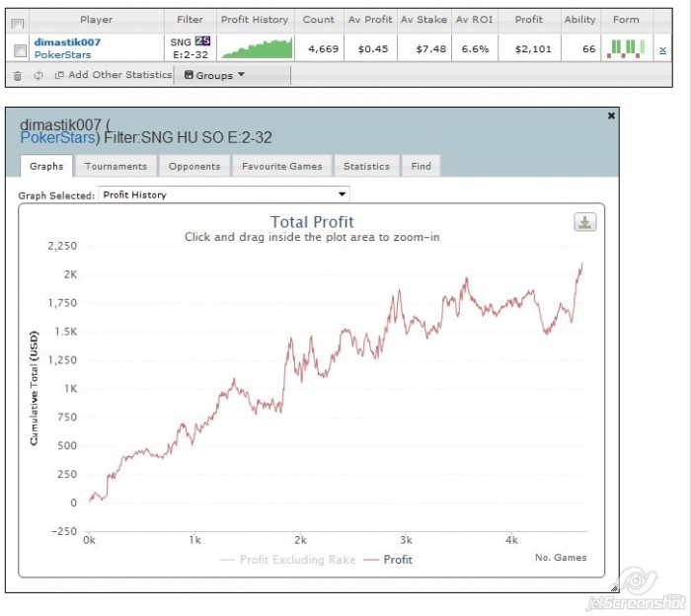Switch to the Statistics tab
This screenshot has height=616, width=691.
(x=366, y=166)
